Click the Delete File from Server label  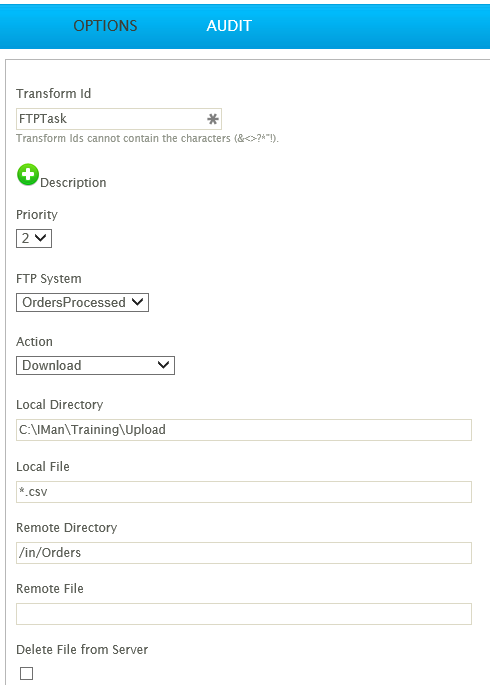[x=82, y=650]
